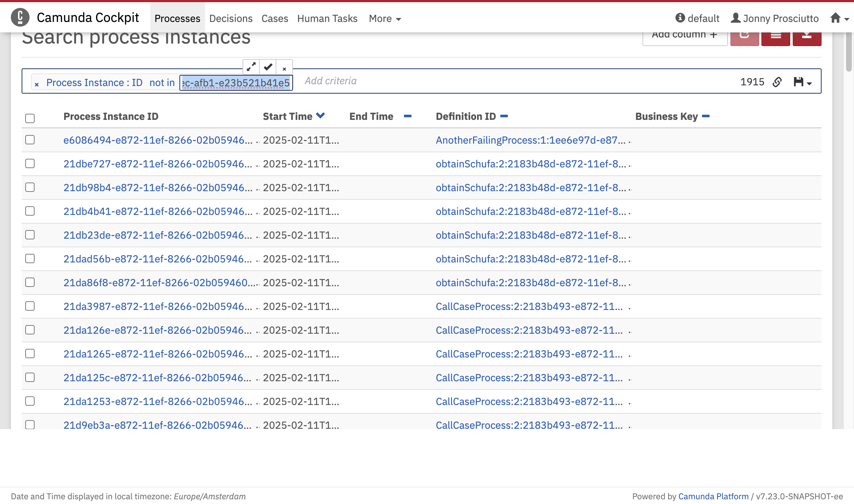Open saved search floppy-disk dropdown
Image resolution: width=854 pixels, height=504 pixels.
(802, 82)
